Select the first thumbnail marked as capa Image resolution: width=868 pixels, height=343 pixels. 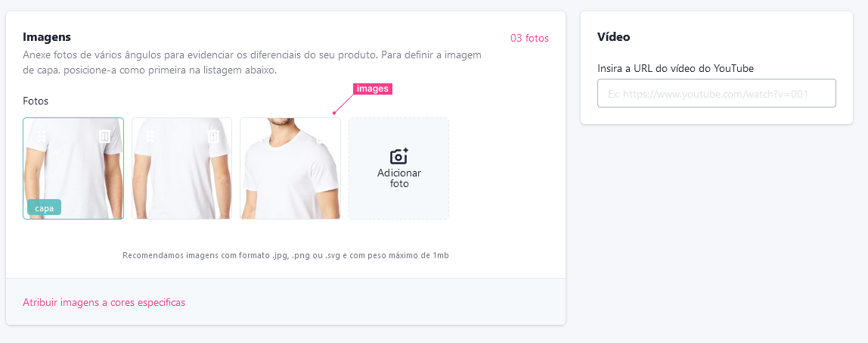pyautogui.click(x=73, y=168)
